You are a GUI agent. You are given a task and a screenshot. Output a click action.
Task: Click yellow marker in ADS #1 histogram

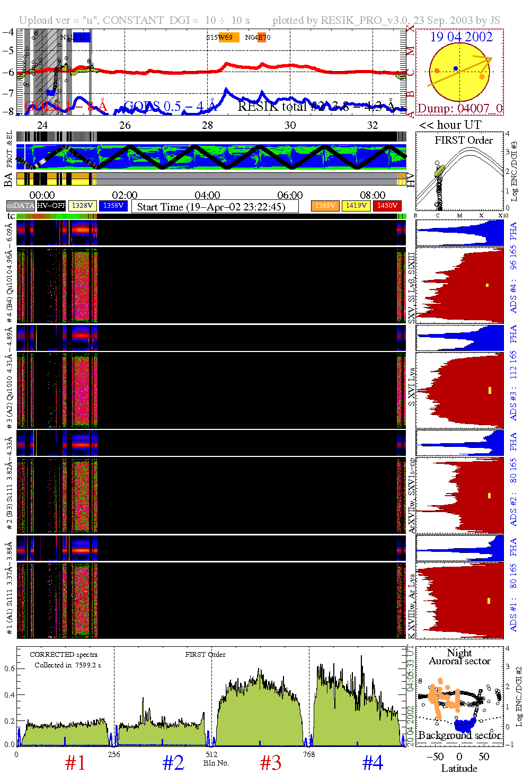point(489,601)
